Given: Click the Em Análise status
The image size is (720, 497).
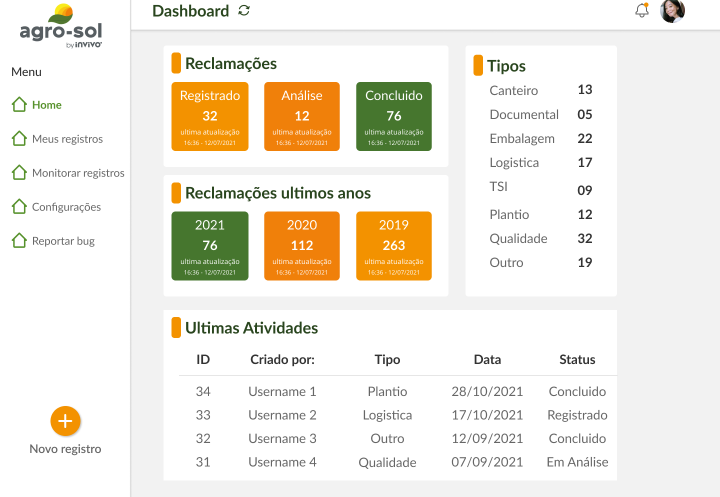Looking at the screenshot, I should (x=577, y=462).
